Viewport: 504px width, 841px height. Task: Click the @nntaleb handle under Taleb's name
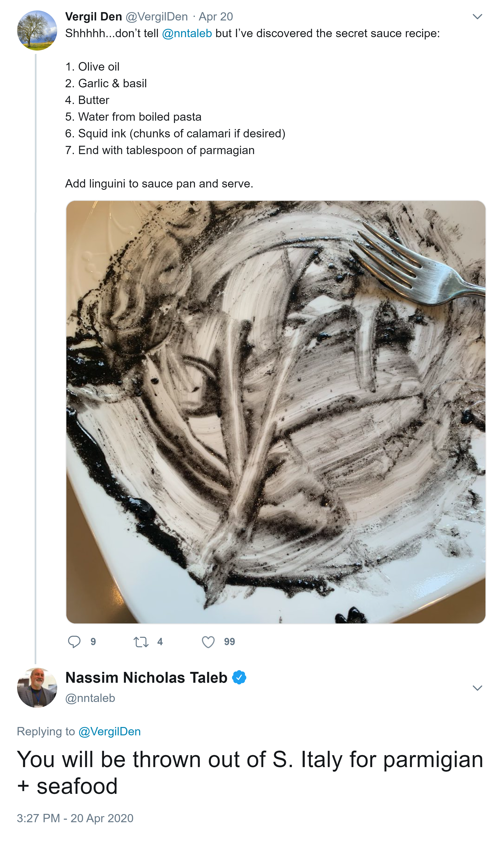pos(90,698)
